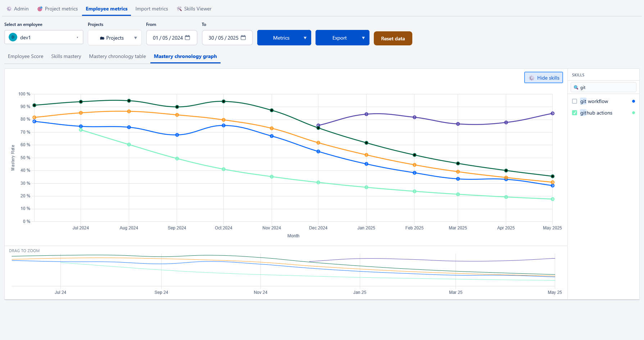
Task: Edit the To date field
Action: point(227,37)
